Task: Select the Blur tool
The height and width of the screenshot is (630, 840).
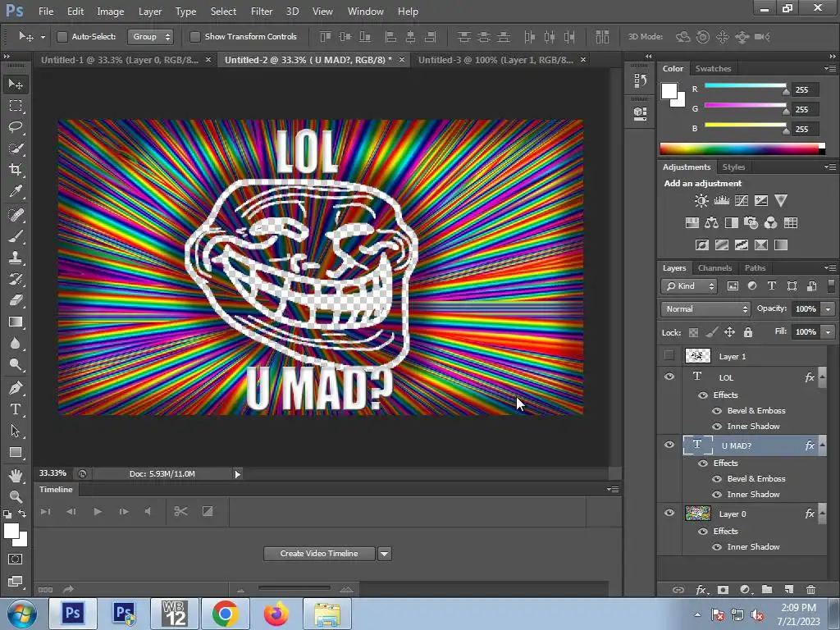Action: 16,344
